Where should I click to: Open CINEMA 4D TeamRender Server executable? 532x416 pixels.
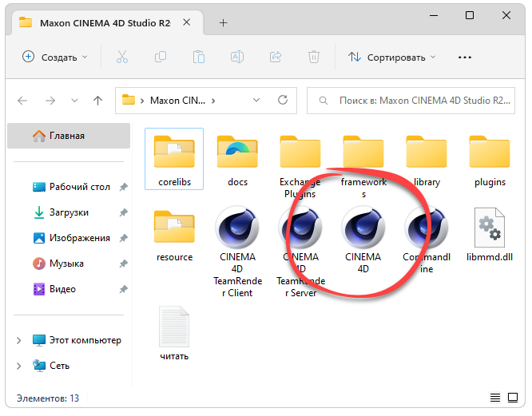coord(300,252)
